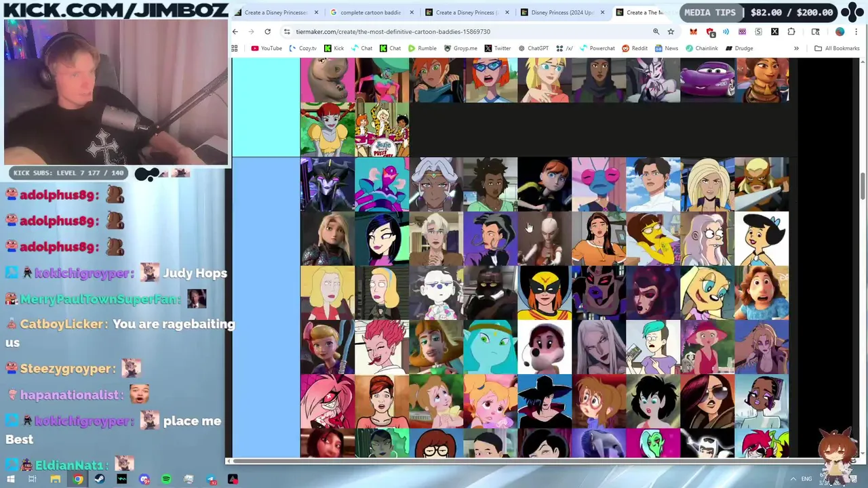Select the black-haired girl with blue bow thumbnail
868x488 pixels.
coord(762,239)
